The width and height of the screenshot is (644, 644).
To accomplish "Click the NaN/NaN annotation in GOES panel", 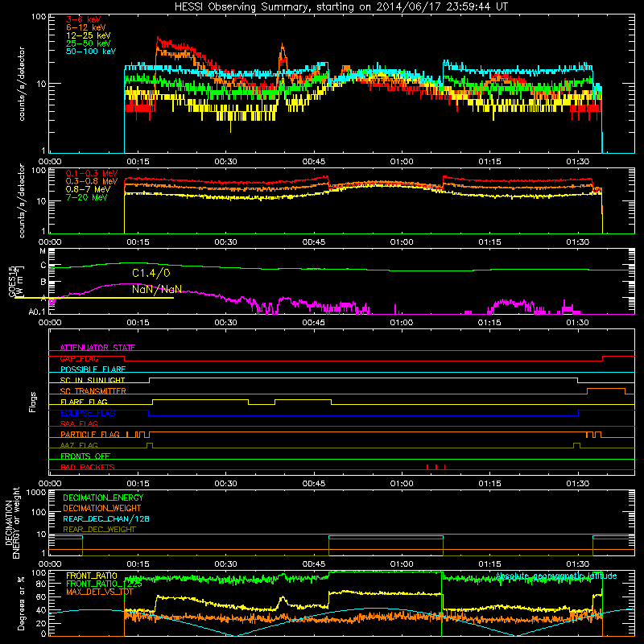I will 157,289.
